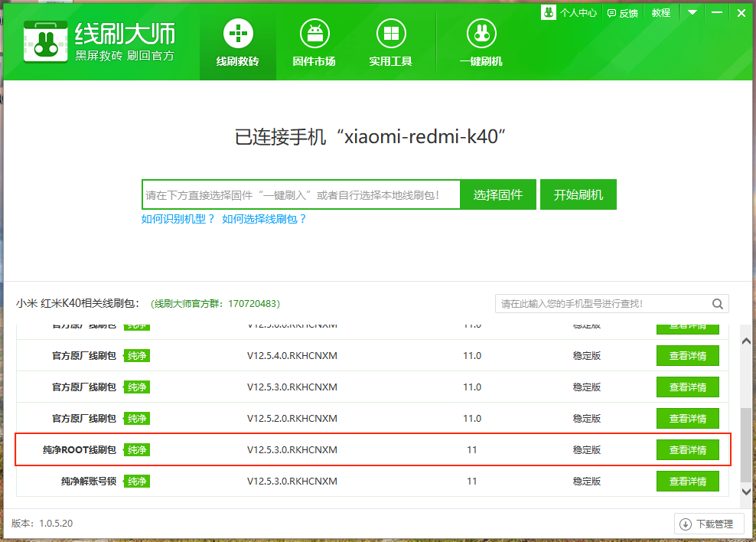The height and width of the screenshot is (542, 756).
Task: Open the 教程 tutorial link
Action: [660, 13]
